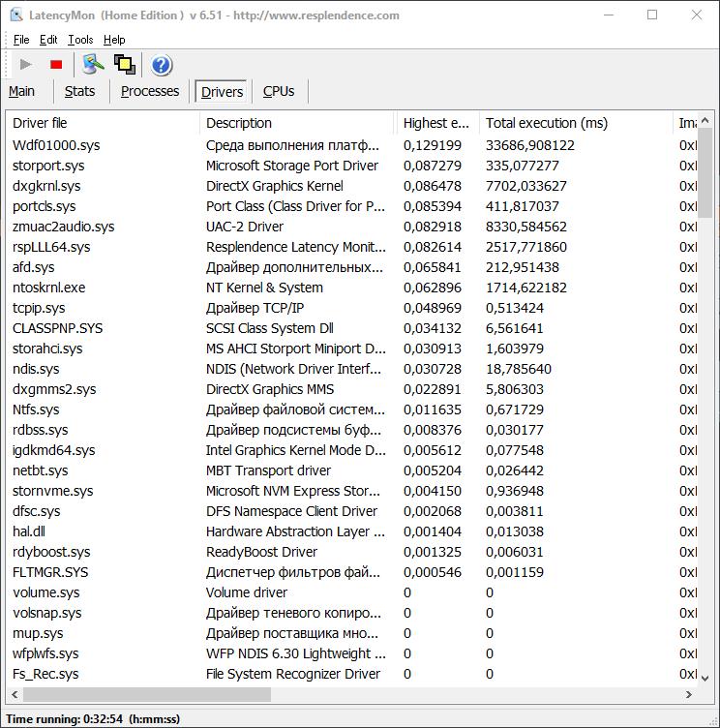Click the horizontal scrollbar left arrow
720x728 pixels.
(15, 694)
